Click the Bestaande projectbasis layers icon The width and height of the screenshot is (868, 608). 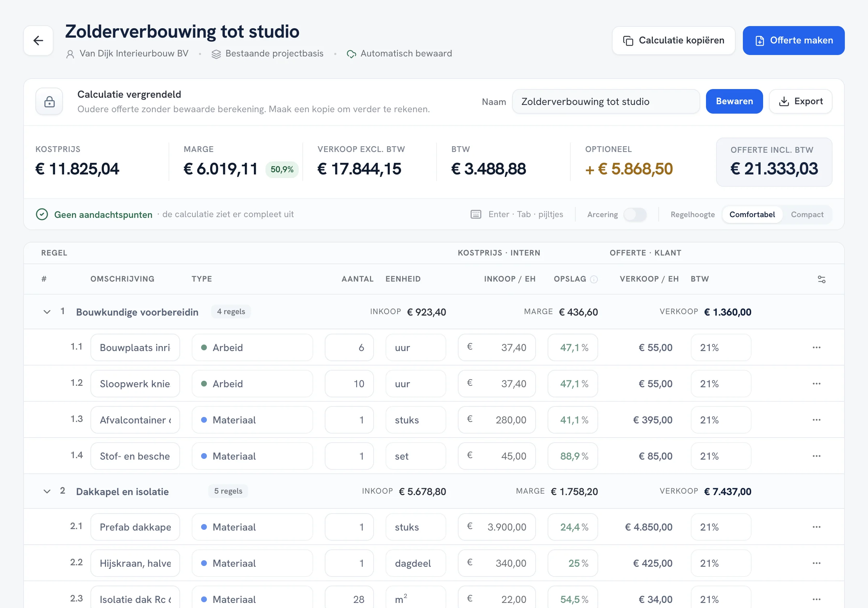click(x=216, y=54)
